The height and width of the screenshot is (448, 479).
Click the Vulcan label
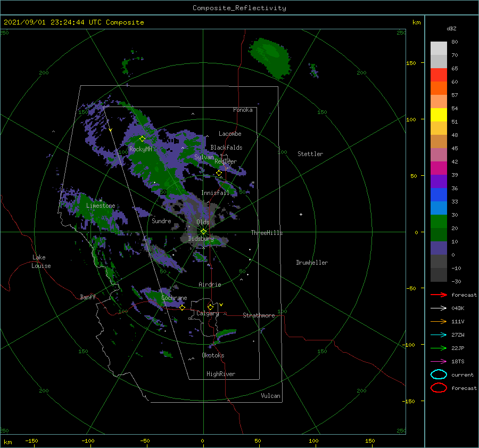270,396
